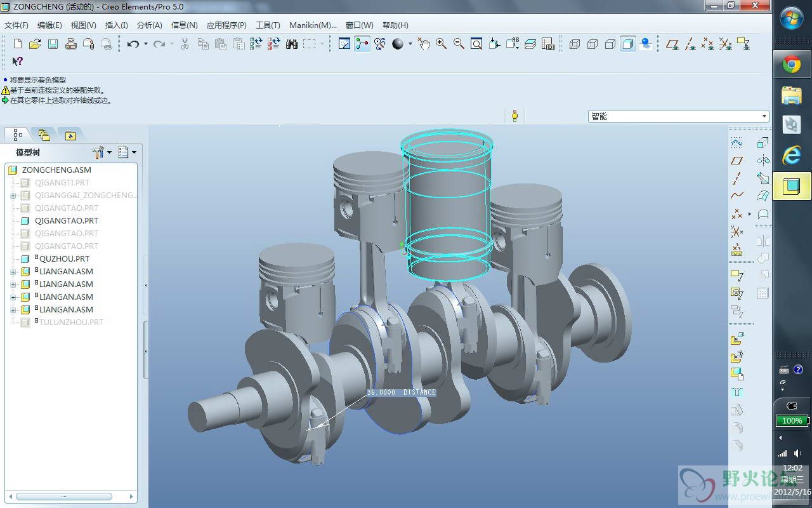The height and width of the screenshot is (508, 812).
Task: Switch to the Folder Browser navigator tab
Action: pos(44,135)
